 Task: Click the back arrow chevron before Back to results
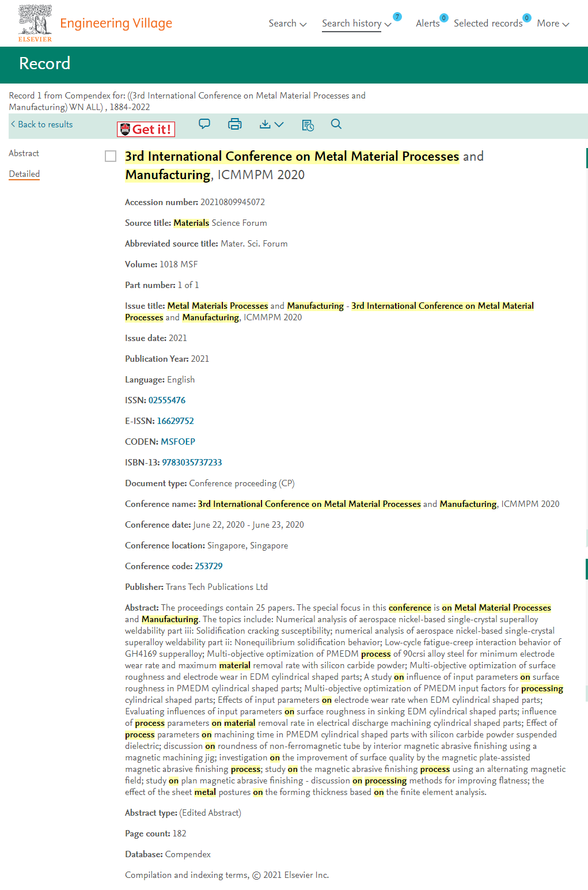[x=13, y=124]
